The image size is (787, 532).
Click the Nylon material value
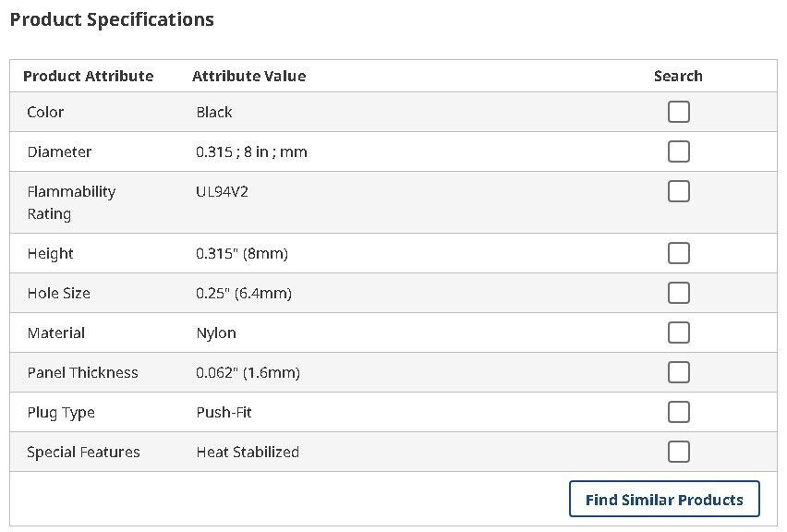pos(216,333)
